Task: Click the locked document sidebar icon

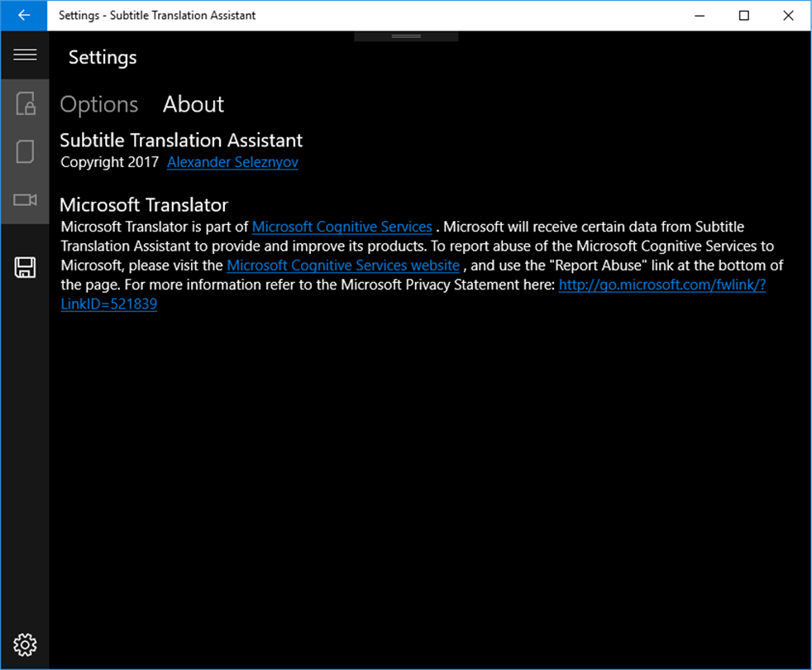Action: pyautogui.click(x=25, y=103)
